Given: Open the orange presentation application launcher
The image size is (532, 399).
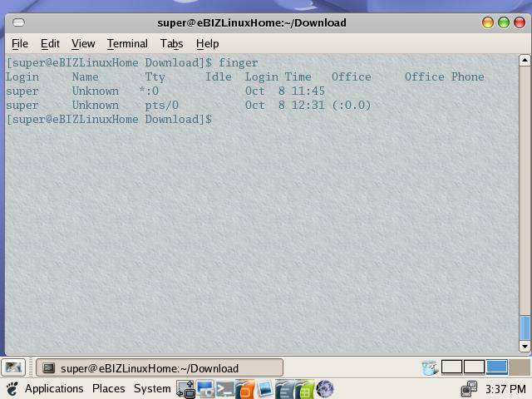Looking at the screenshot, I should point(244,389).
